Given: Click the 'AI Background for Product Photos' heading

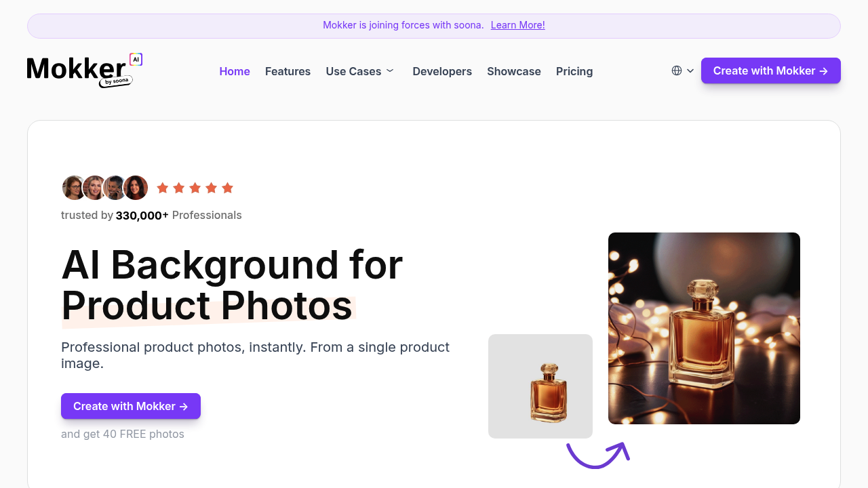Looking at the screenshot, I should point(232,285).
